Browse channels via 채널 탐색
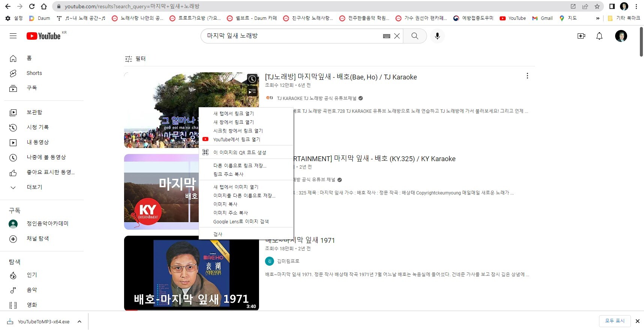Screen dimensions: 644x332 44,239
